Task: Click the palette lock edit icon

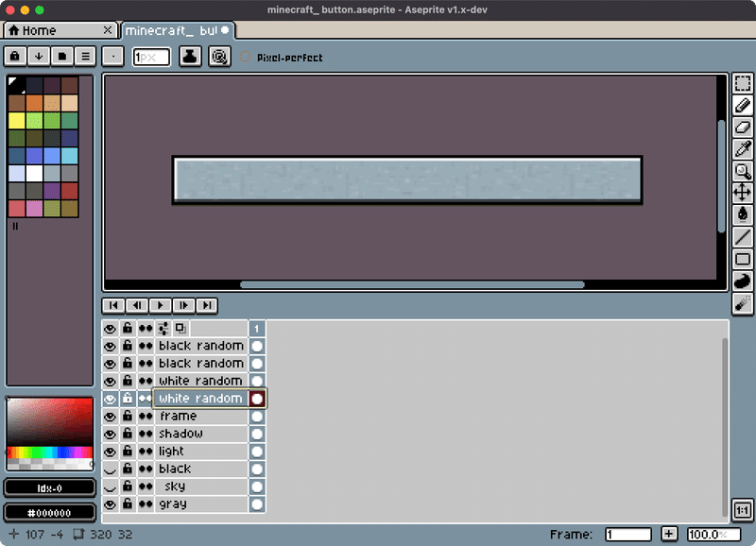Action: [15, 57]
